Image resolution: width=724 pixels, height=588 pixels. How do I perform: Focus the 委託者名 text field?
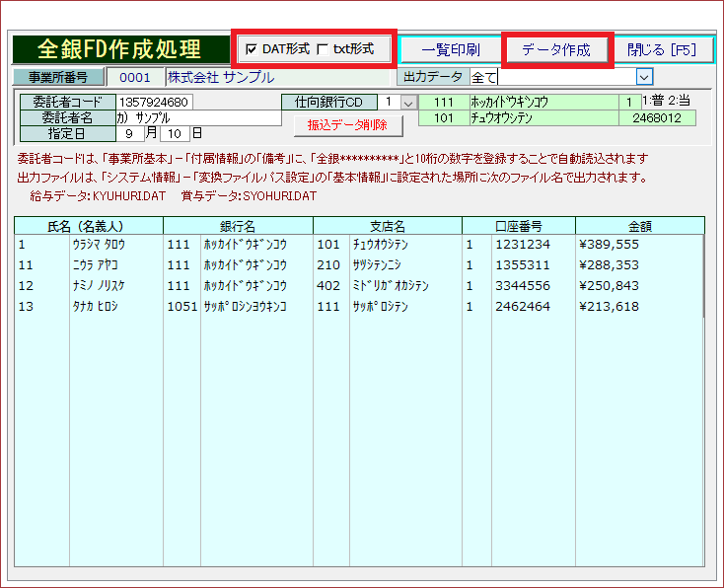[197, 117]
